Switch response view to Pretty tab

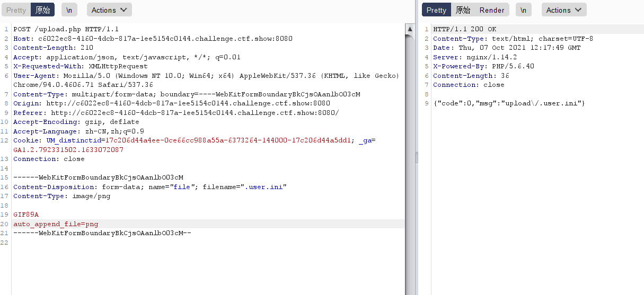pyautogui.click(x=436, y=10)
